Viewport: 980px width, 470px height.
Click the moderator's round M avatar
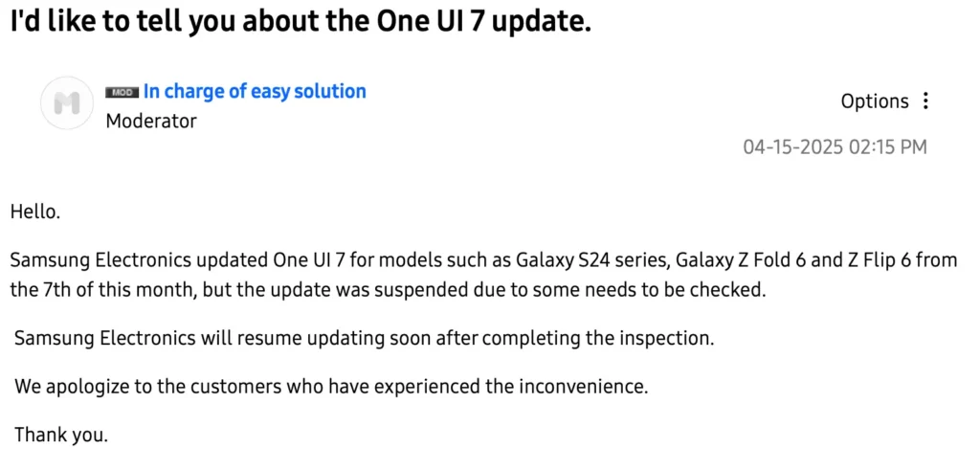point(67,103)
